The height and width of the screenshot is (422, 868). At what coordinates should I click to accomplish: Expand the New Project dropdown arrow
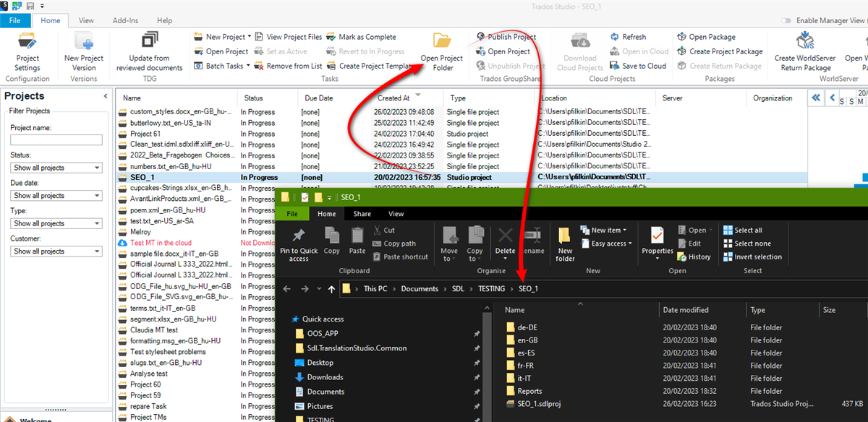click(x=250, y=37)
